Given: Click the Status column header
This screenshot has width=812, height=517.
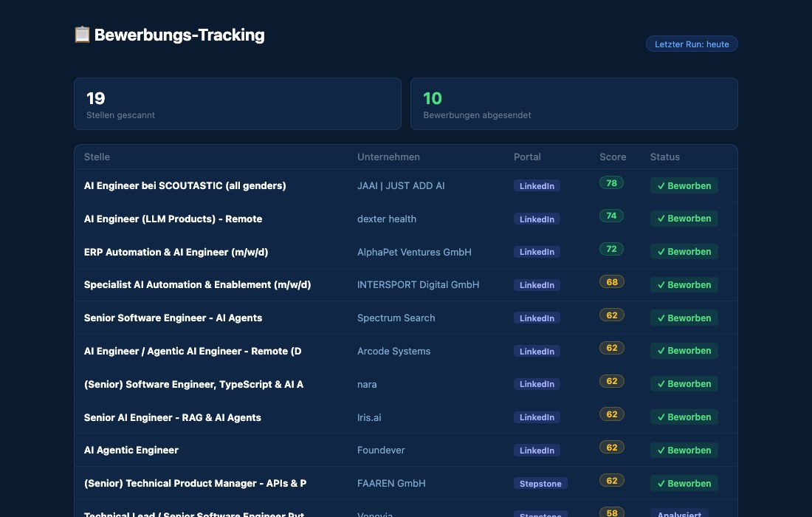Looking at the screenshot, I should point(665,157).
